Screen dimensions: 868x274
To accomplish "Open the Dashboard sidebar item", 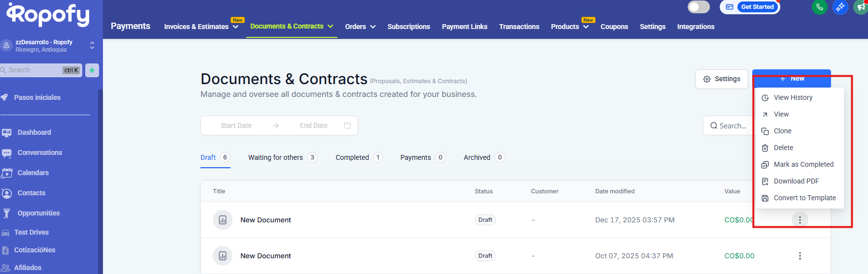I will coord(34,132).
